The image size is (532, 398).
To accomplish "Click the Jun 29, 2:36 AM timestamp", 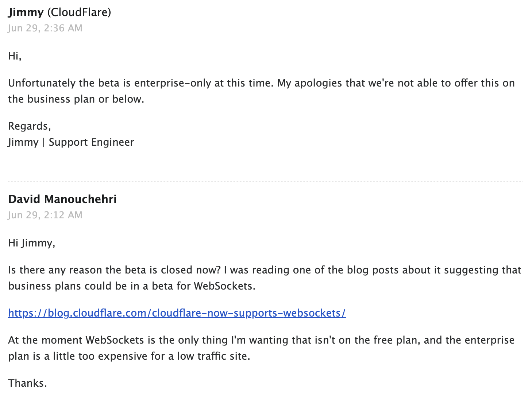I will point(45,28).
